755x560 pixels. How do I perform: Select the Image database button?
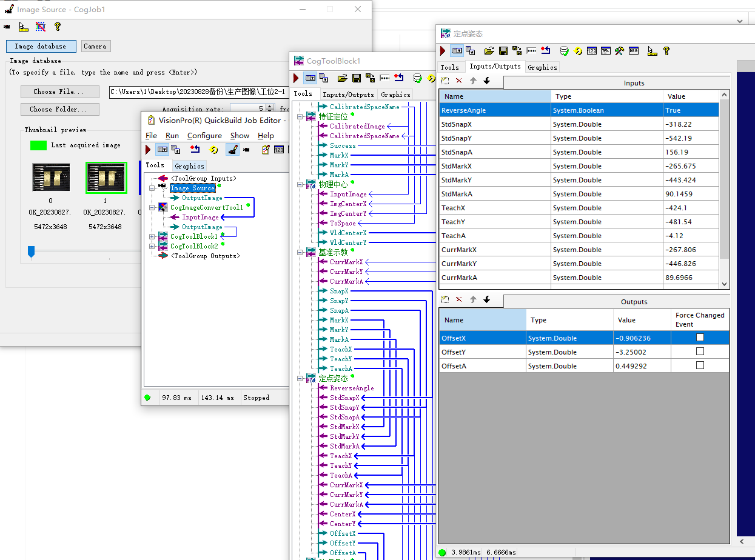point(41,46)
